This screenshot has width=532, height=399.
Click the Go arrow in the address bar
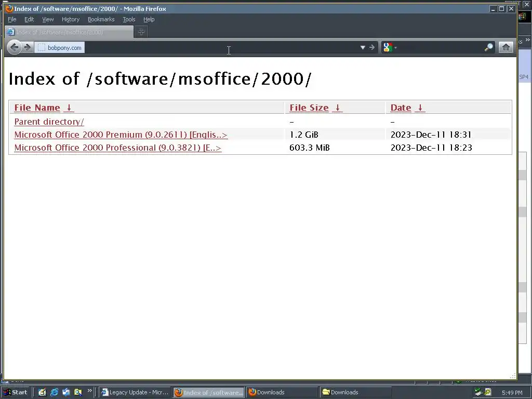(372, 47)
